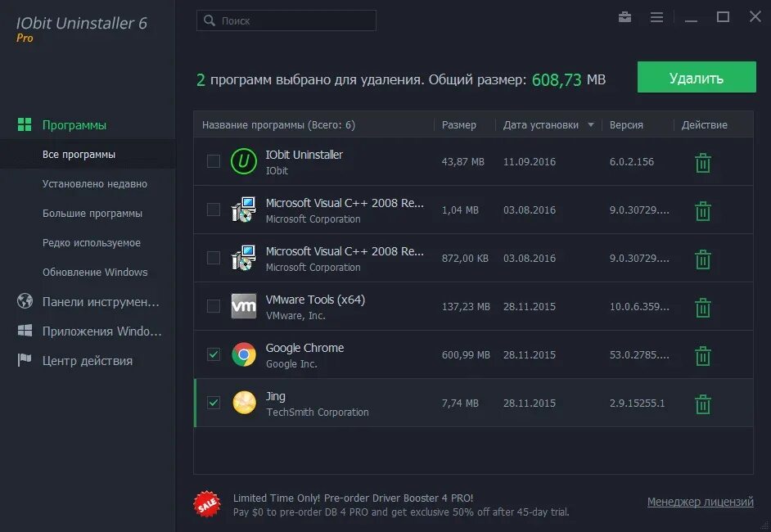Click the Windows logo beside Приложения Windows
Viewport: 771px width, 532px height.
(25, 331)
